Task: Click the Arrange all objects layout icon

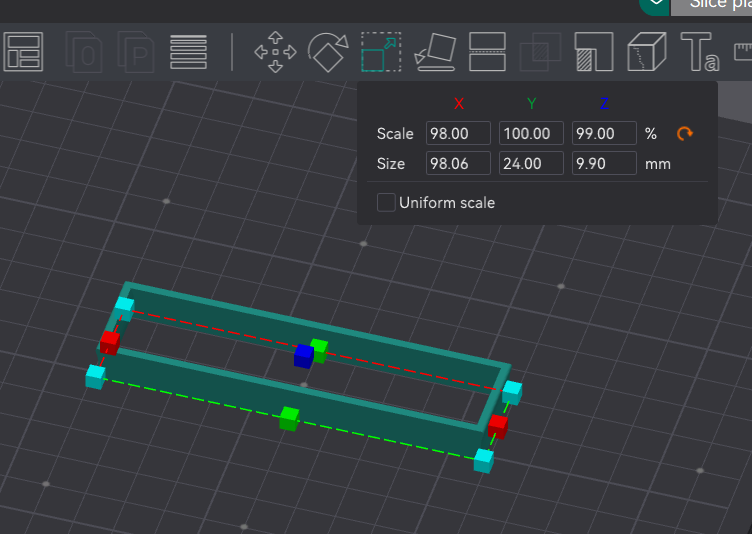Action: 23,52
